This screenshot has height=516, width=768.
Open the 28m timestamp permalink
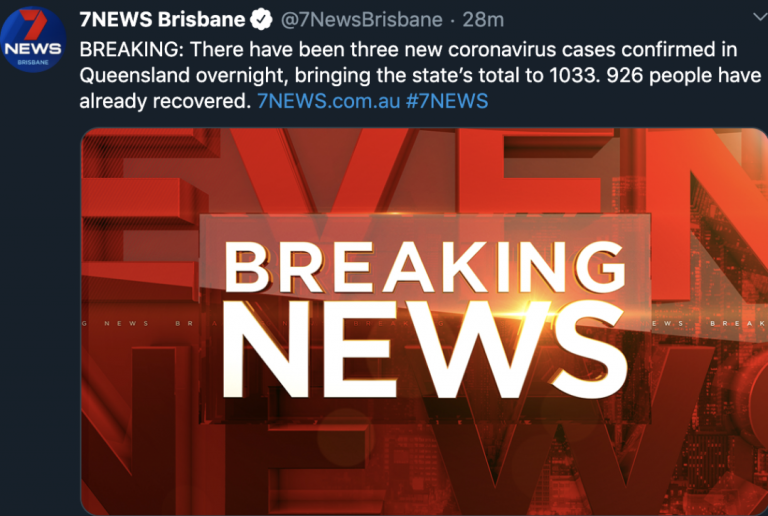coord(483,20)
